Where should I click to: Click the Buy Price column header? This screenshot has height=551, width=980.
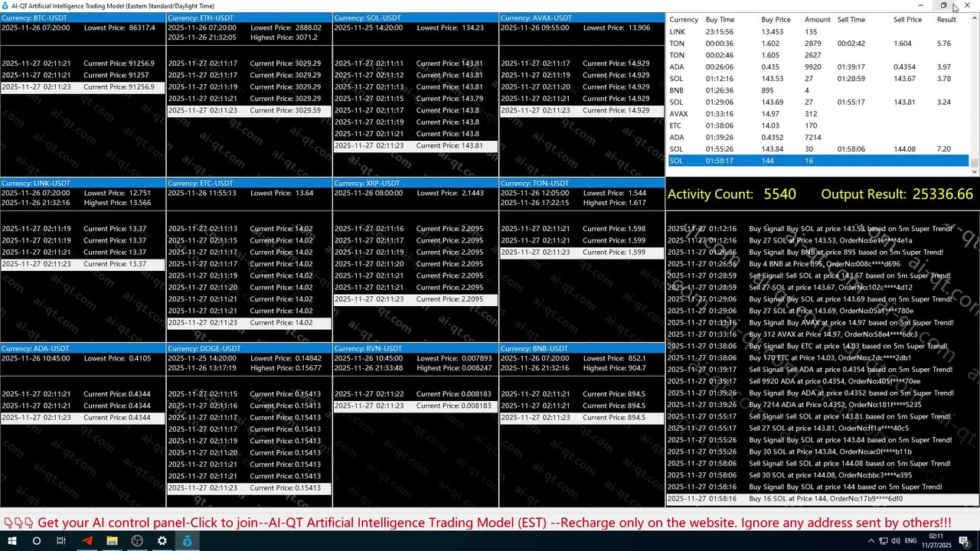776,19
